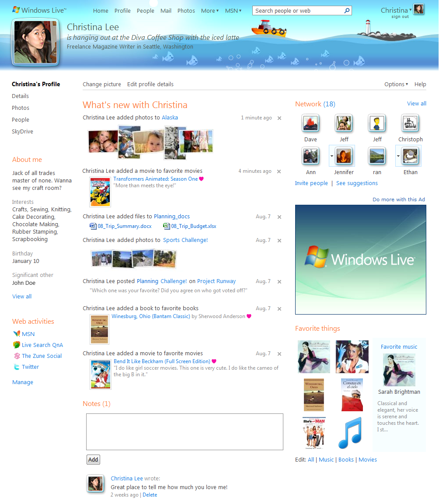439x504 pixels.
Task: Open Edit profile details
Action: [x=150, y=84]
